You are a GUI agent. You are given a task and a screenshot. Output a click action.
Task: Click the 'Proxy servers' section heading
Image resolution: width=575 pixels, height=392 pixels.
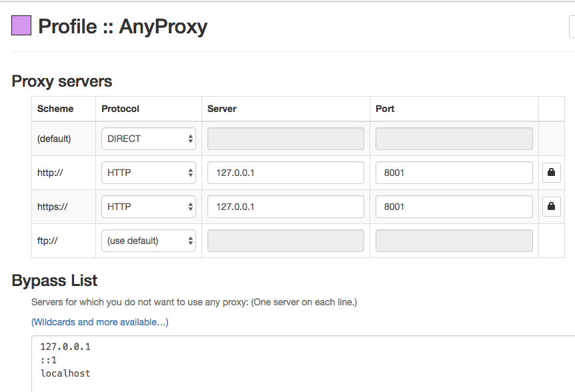pyautogui.click(x=61, y=81)
